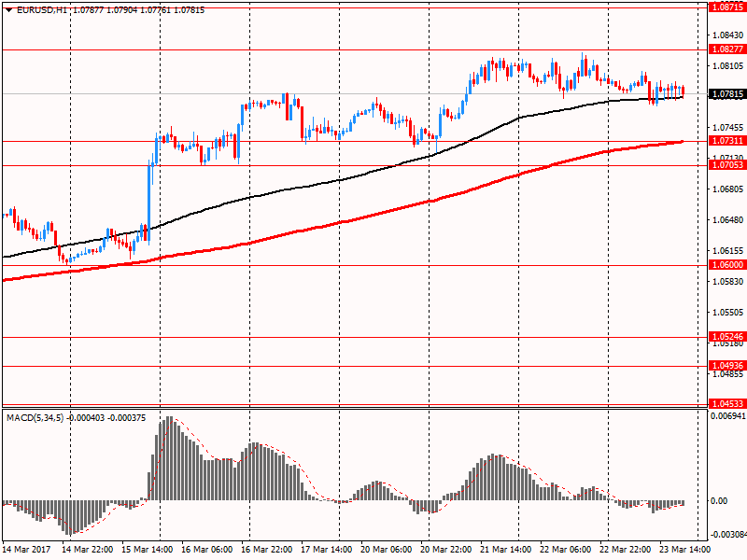Click the 1.06155 price scale value
The width and height of the screenshot is (747, 560).
point(727,251)
